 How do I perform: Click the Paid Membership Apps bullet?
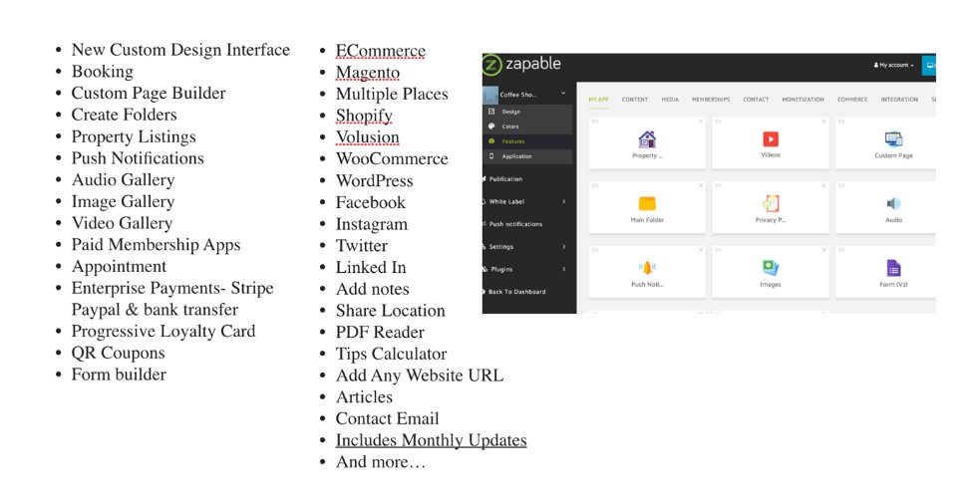[156, 245]
